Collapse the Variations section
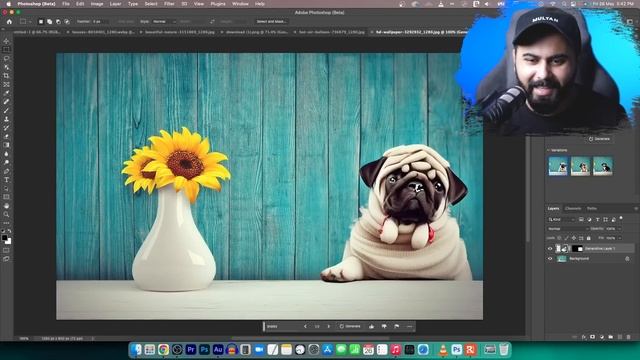This screenshot has width=640, height=360. (548, 150)
